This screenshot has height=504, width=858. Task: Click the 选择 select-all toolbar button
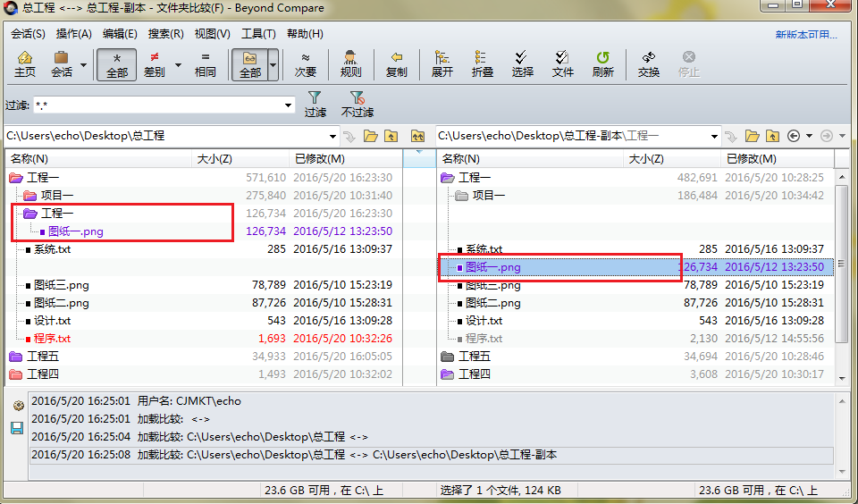pyautogui.click(x=522, y=64)
